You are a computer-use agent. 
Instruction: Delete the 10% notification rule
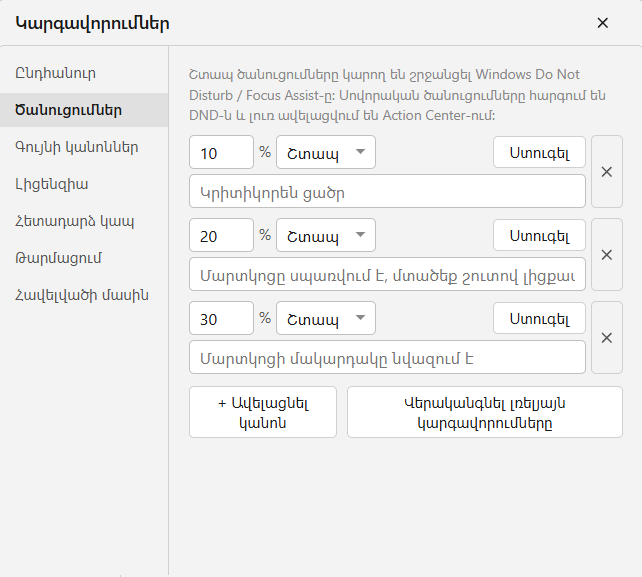click(607, 172)
